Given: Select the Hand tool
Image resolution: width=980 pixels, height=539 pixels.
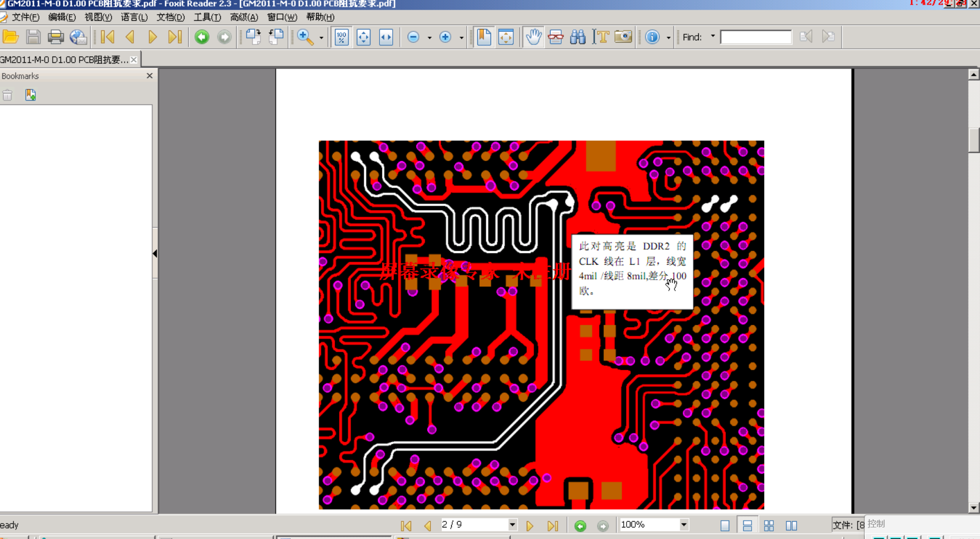Looking at the screenshot, I should 533,37.
